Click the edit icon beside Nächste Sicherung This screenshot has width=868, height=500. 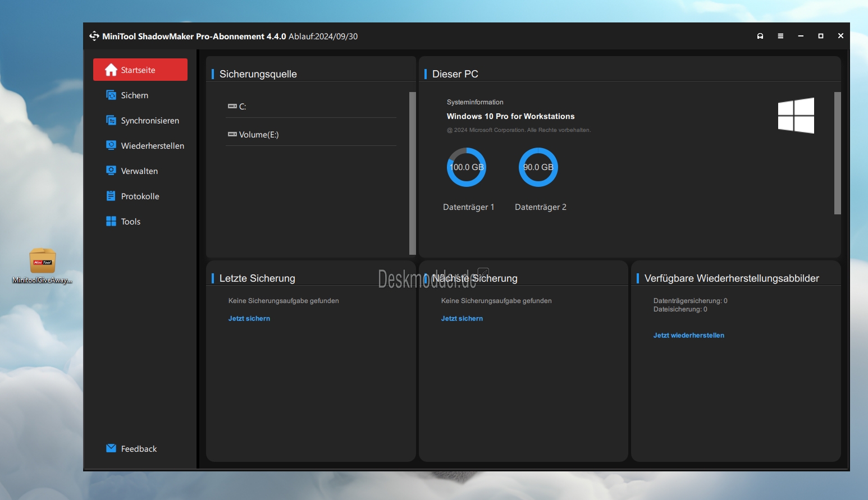(483, 273)
